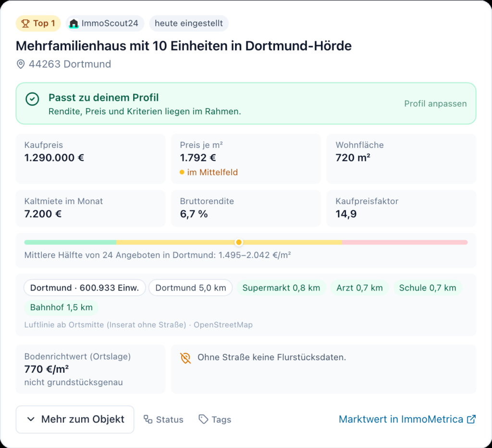Click the Arzt 0,7 km chip
Screen dimensions: 492x448
point(359,288)
